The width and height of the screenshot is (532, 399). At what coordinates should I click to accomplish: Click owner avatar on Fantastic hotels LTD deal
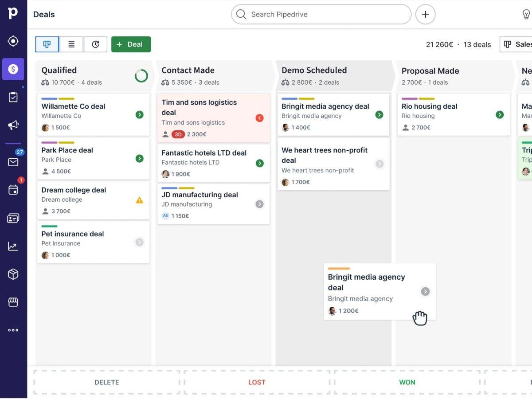[x=165, y=174]
